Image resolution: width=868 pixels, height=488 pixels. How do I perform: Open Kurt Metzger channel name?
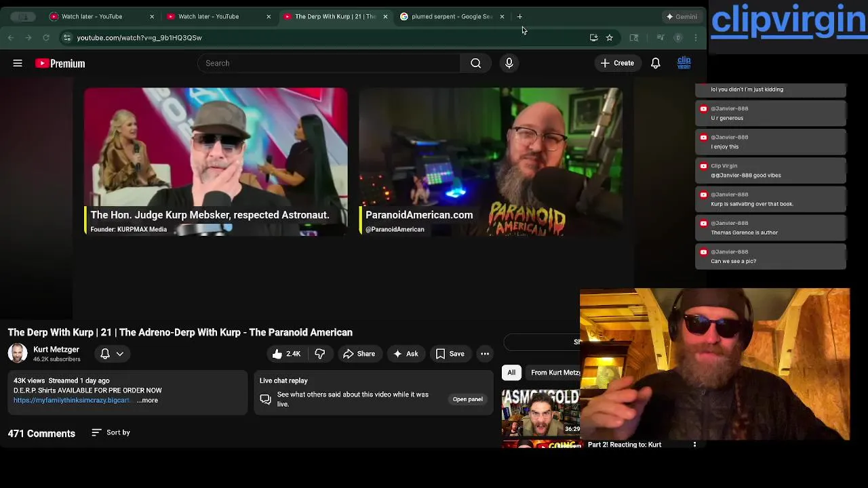point(56,349)
